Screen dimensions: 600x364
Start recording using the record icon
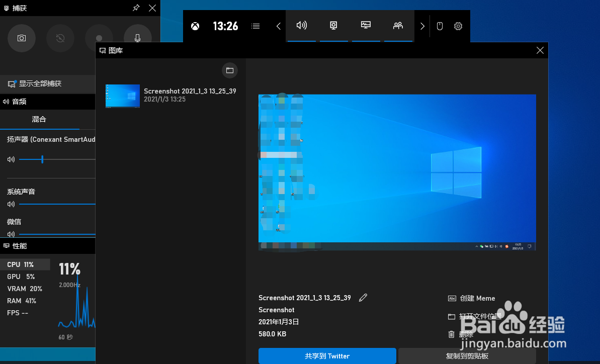99,38
